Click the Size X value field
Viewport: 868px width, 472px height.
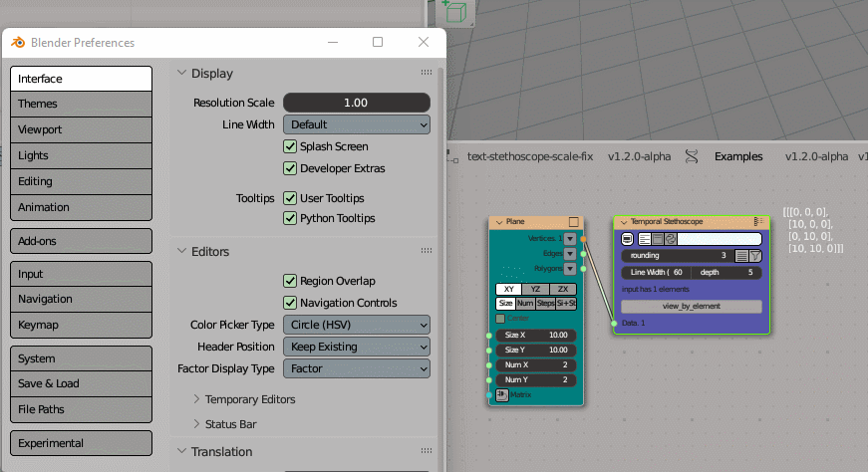(535, 336)
